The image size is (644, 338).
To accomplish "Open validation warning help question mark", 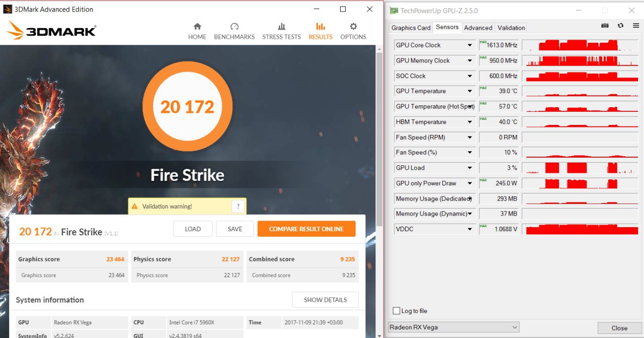I will tap(238, 206).
